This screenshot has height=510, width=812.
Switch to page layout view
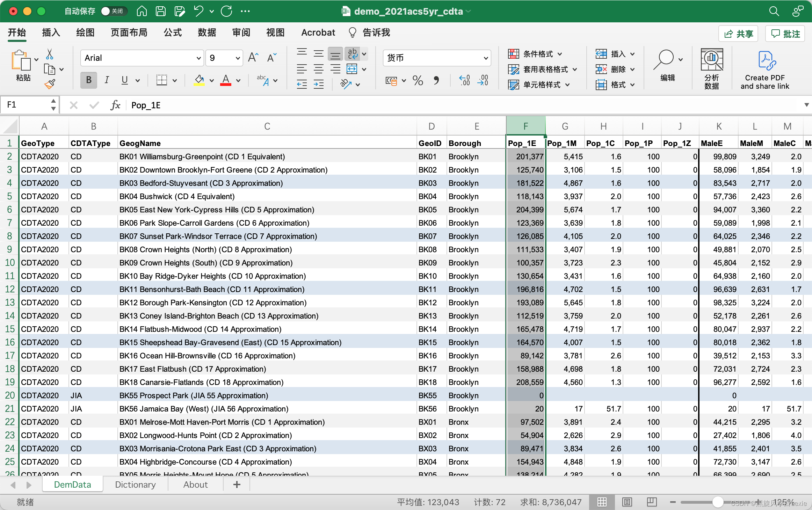(627, 502)
